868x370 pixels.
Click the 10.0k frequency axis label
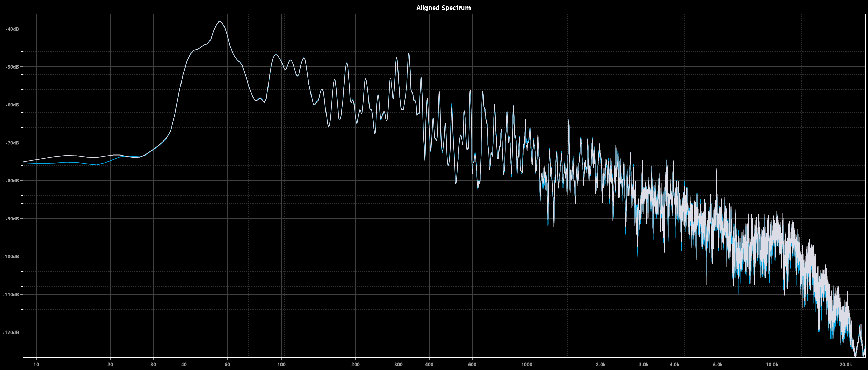tap(772, 364)
